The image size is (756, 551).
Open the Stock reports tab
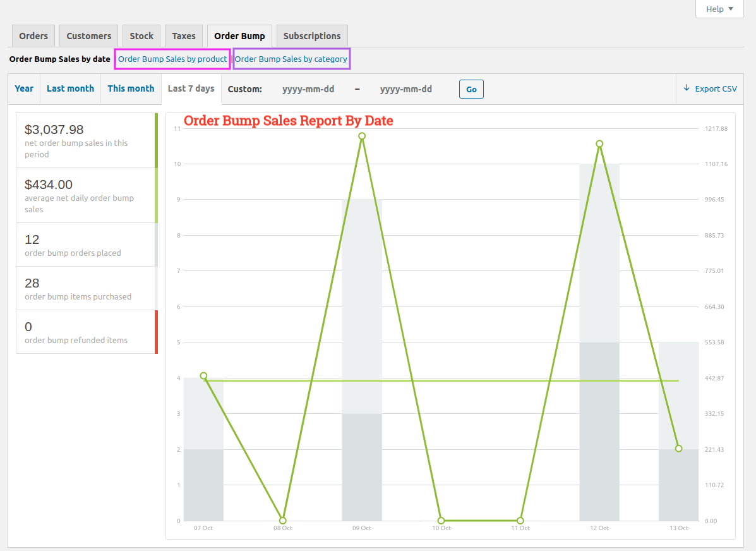tap(141, 36)
